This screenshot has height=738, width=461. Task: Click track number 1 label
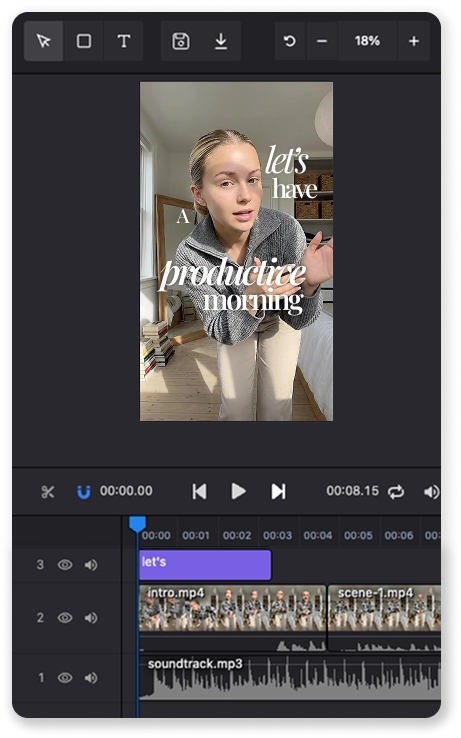41,677
